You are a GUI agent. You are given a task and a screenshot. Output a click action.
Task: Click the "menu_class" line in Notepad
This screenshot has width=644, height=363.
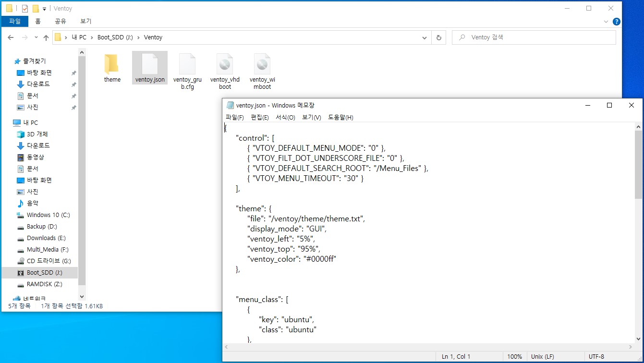pos(262,299)
